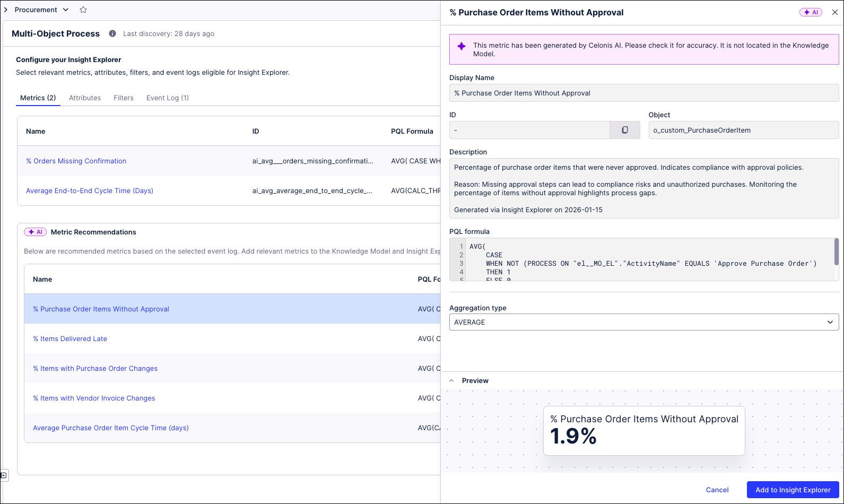Image resolution: width=844 pixels, height=504 pixels.
Task: Click the favorite star icon next to Procurement
Action: pyautogui.click(x=83, y=10)
